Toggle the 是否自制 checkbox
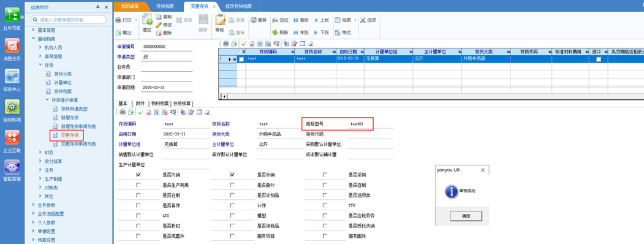Image resolution: width=644 pixels, height=244 pixels. point(325,185)
